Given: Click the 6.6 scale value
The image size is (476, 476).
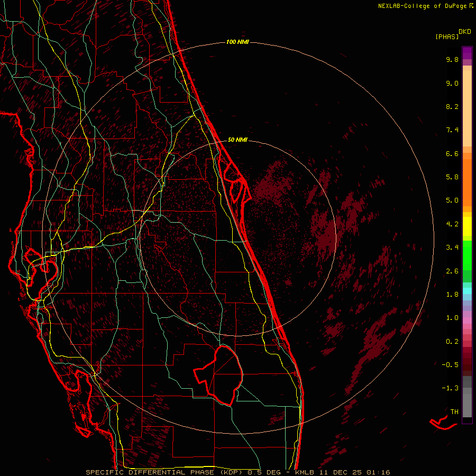Looking at the screenshot, I should (452, 153).
